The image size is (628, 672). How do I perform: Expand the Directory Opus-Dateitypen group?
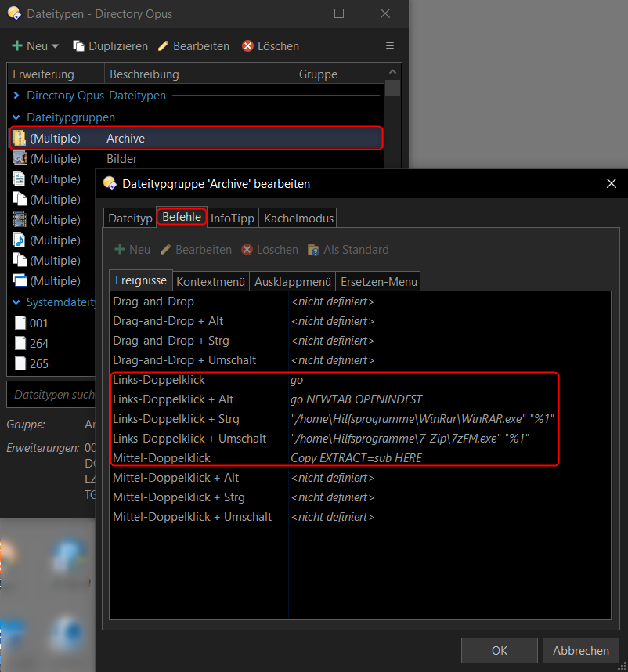click(x=16, y=95)
